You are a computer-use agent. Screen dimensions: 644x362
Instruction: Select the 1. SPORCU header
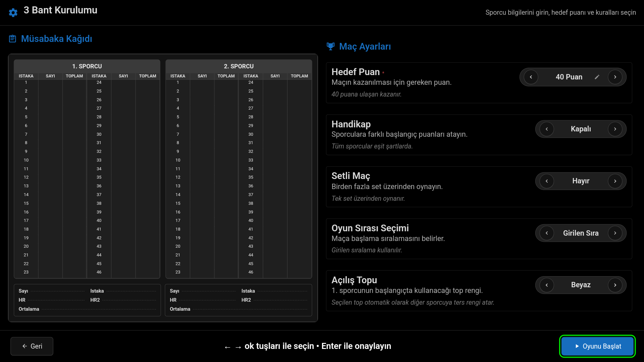tap(87, 66)
